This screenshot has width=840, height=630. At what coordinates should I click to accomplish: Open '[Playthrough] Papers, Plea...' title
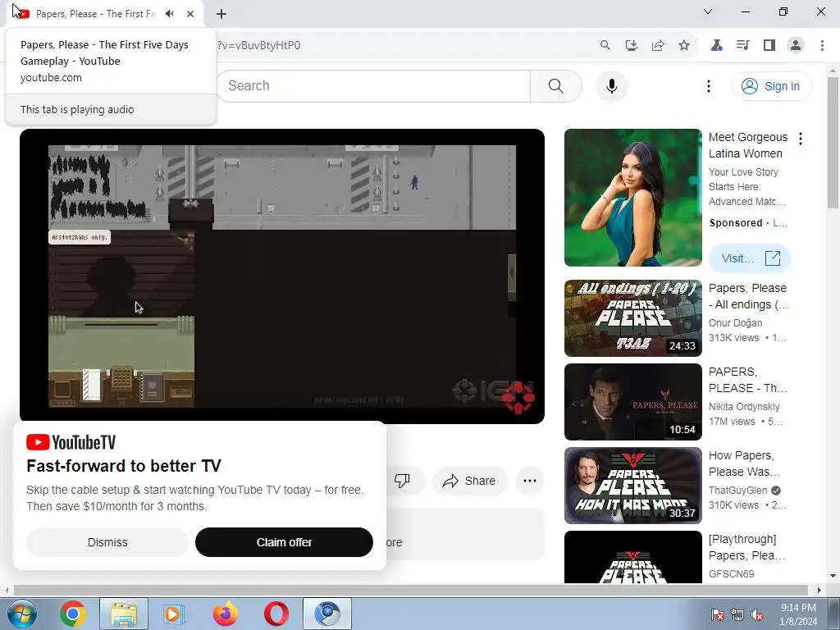(x=746, y=547)
